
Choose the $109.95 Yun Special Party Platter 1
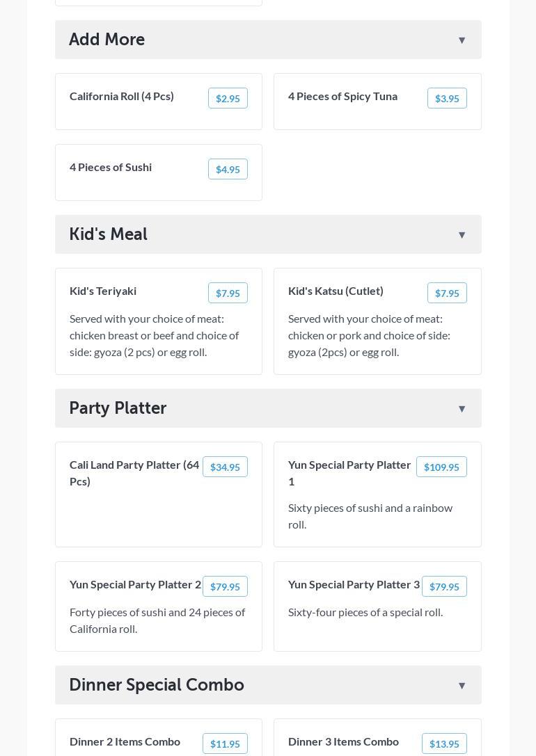441,467
